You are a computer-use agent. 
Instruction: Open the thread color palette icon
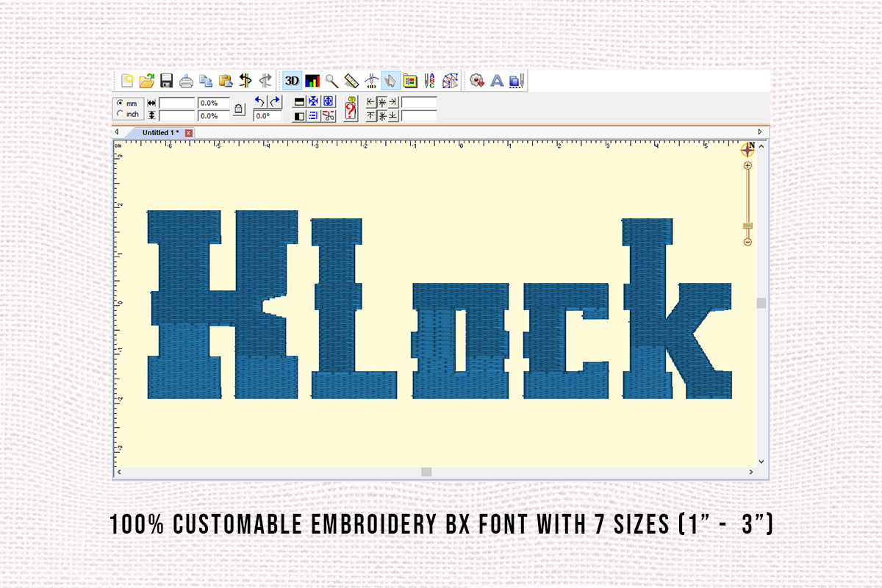[x=409, y=82]
